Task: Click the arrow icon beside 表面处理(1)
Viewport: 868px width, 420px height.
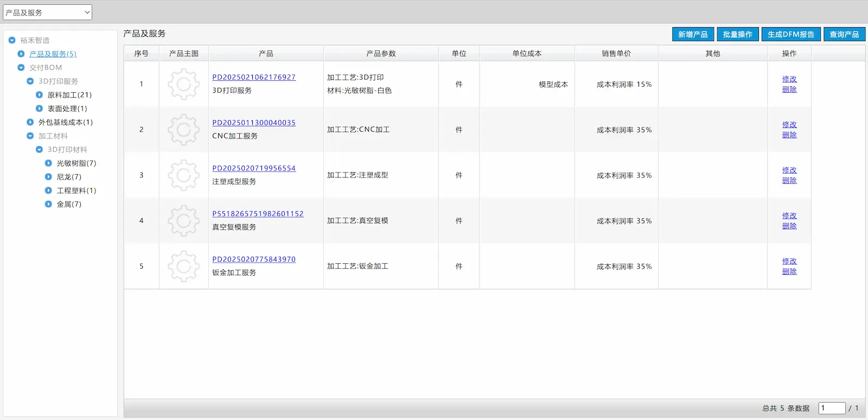Action: pyautogui.click(x=39, y=109)
